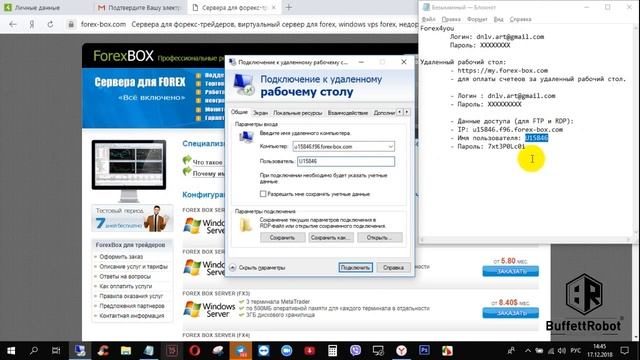Click the Справка button in RDP dialog
The image size is (640, 360).
(393, 267)
